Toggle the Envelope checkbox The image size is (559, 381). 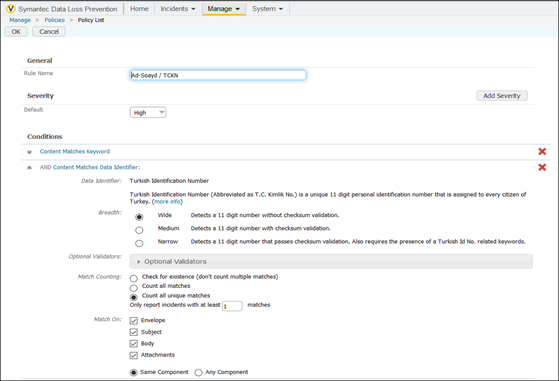click(x=134, y=321)
